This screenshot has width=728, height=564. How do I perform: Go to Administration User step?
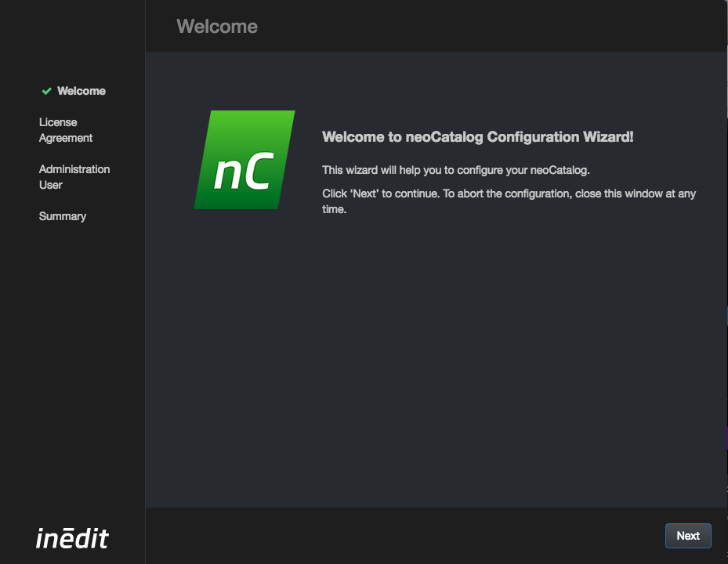(74, 177)
